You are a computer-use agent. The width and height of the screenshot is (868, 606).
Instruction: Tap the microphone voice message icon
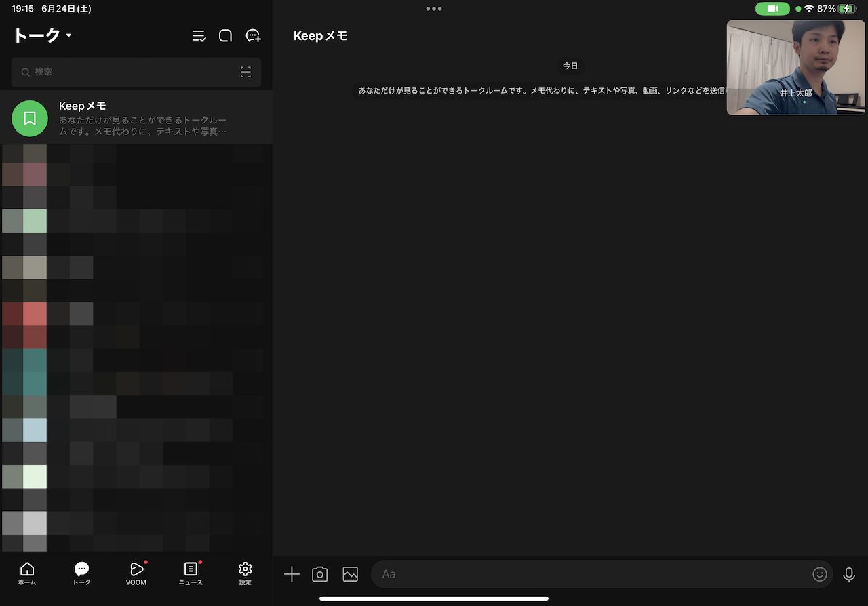tap(849, 574)
